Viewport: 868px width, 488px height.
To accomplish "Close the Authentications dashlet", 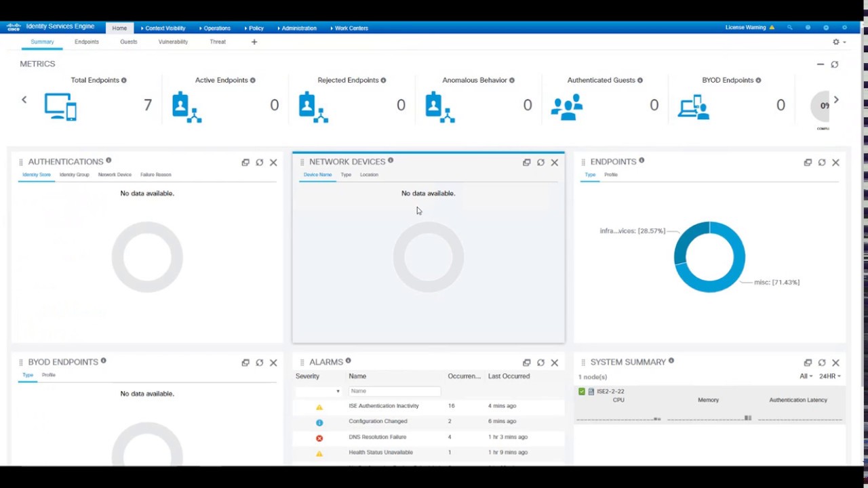I will (273, 163).
